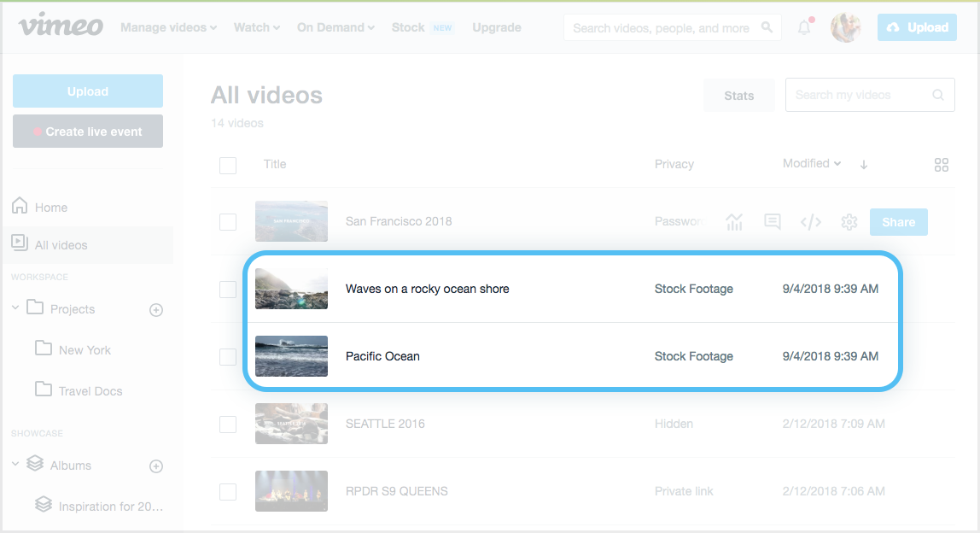The width and height of the screenshot is (980, 533).
Task: Go to Stock in the top navigation
Action: (x=408, y=27)
